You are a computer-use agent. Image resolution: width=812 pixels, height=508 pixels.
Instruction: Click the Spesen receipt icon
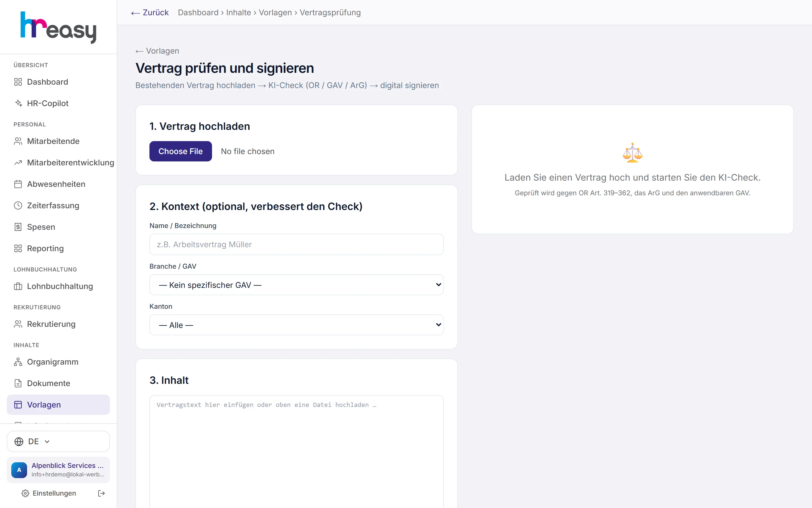[x=18, y=227]
